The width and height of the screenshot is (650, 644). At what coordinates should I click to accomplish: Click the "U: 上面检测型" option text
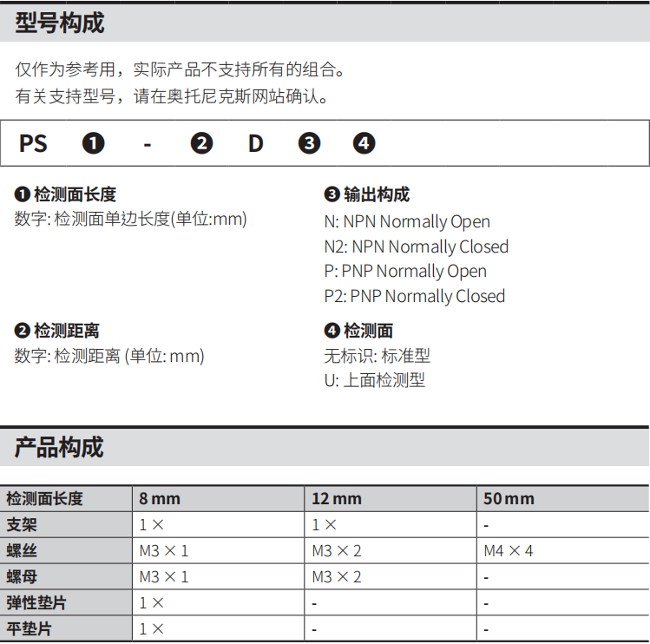(375, 380)
